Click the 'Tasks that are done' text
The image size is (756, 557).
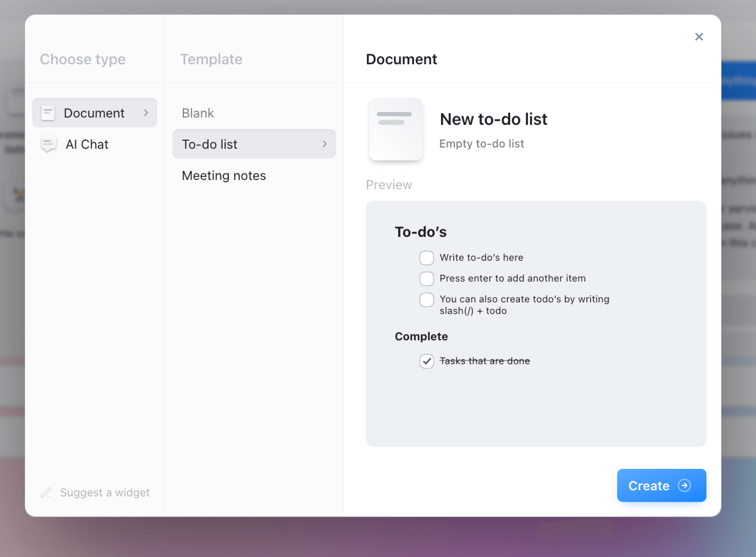tap(485, 361)
